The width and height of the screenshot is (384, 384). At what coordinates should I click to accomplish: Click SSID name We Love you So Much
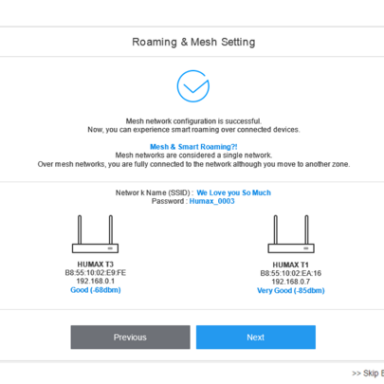[x=234, y=193]
